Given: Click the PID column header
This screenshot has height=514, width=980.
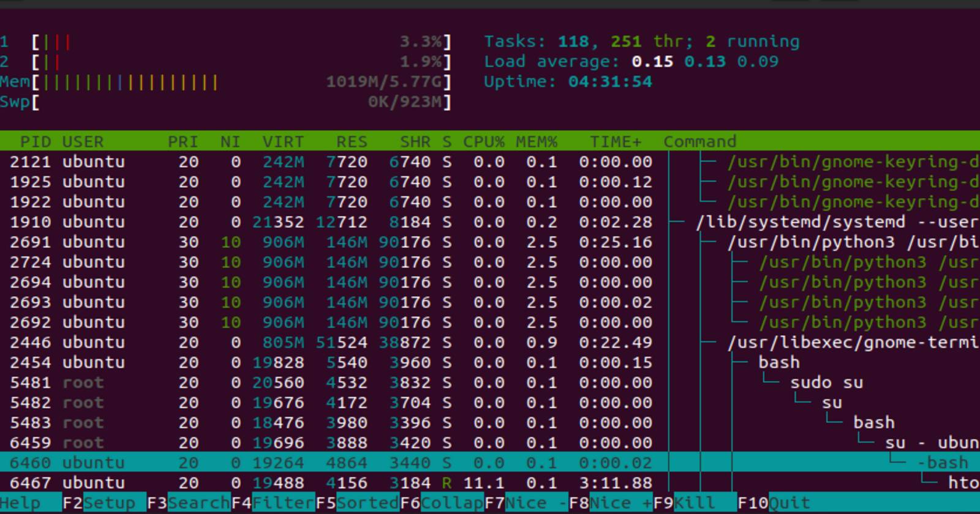Looking at the screenshot, I should (35, 142).
